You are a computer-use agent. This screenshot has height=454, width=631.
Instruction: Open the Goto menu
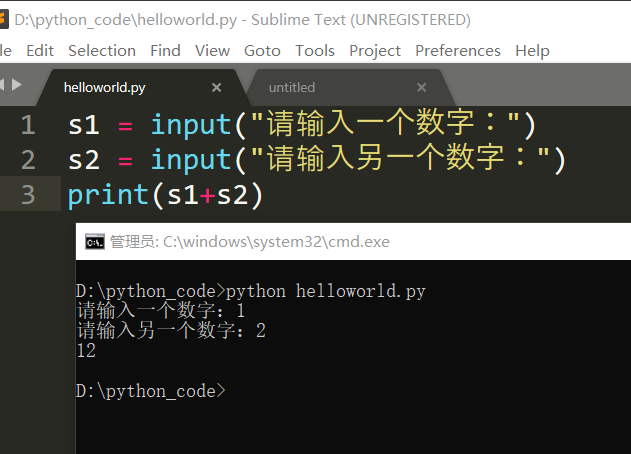click(262, 51)
